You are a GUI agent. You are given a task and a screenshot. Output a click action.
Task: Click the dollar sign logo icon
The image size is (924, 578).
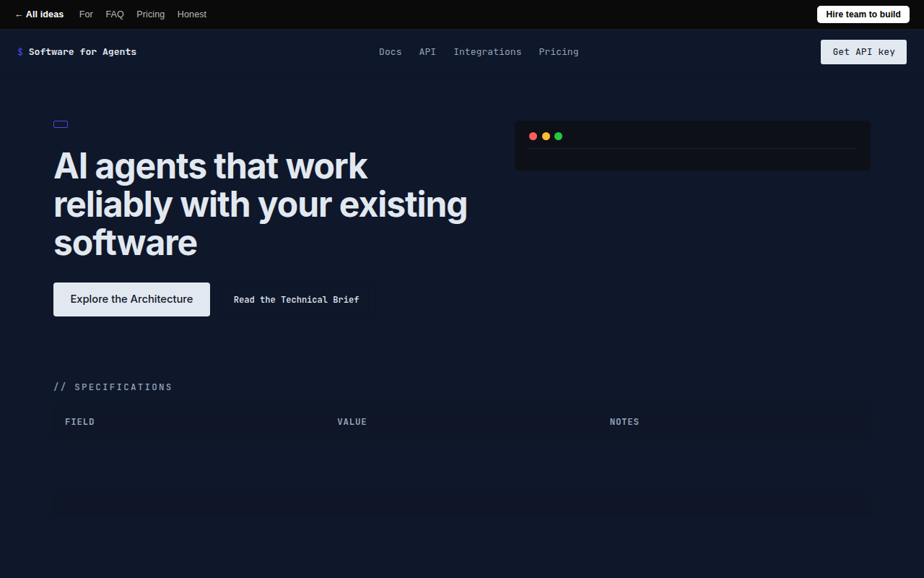point(20,52)
